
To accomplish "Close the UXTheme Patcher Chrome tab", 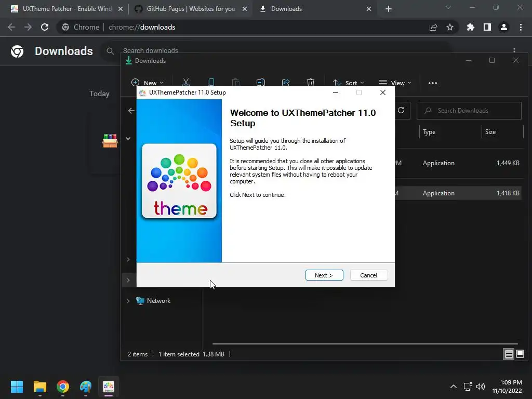I will tap(121, 9).
